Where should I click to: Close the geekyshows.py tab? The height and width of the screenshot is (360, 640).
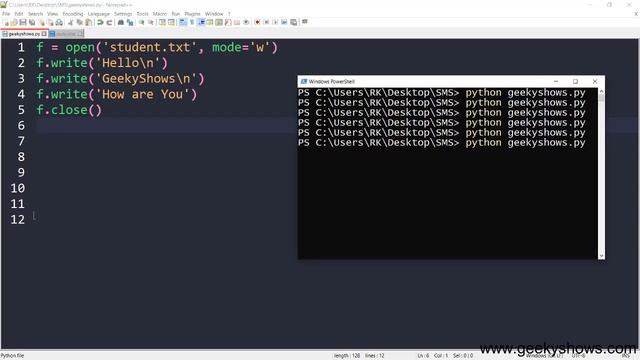pos(44,34)
